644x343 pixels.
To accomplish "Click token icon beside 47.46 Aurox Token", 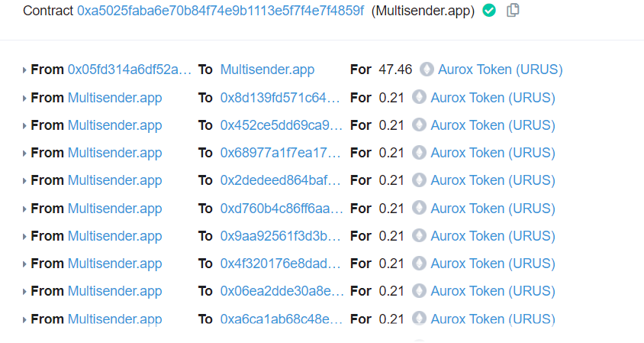I will click(427, 70).
